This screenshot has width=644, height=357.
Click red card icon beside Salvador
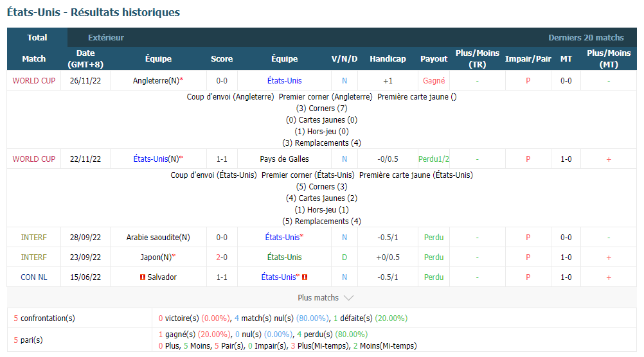coord(143,277)
